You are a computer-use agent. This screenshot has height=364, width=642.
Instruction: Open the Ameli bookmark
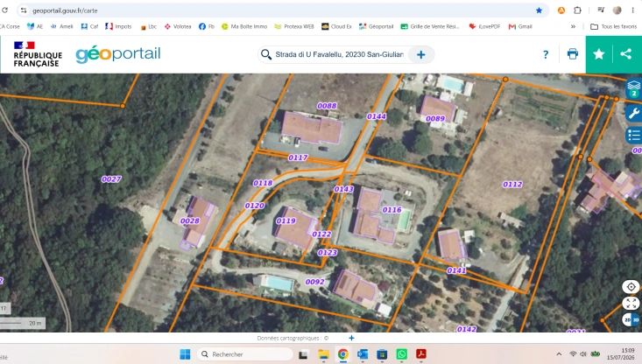61,26
